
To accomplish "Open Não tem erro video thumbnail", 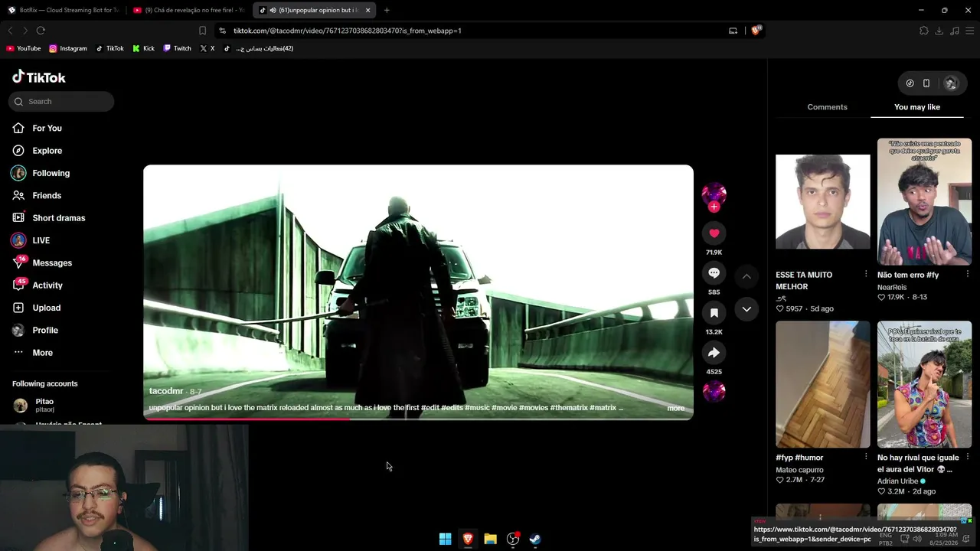I will [x=924, y=201].
